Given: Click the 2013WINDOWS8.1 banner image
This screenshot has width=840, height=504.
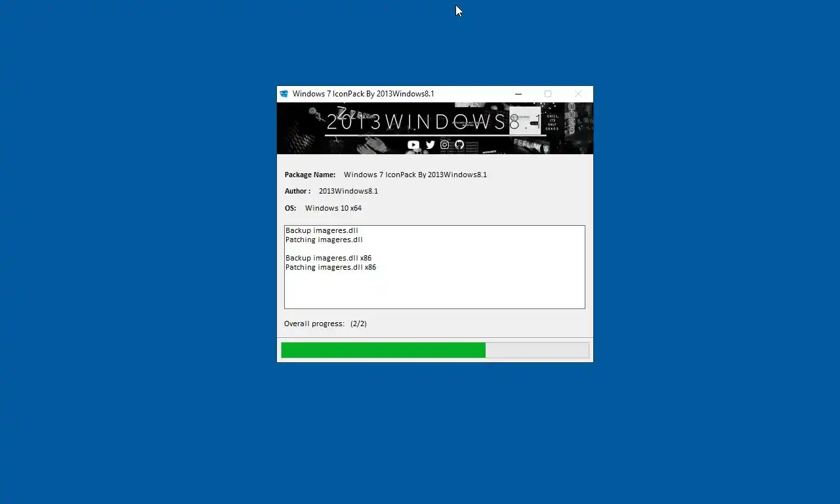Looking at the screenshot, I should 435,128.
